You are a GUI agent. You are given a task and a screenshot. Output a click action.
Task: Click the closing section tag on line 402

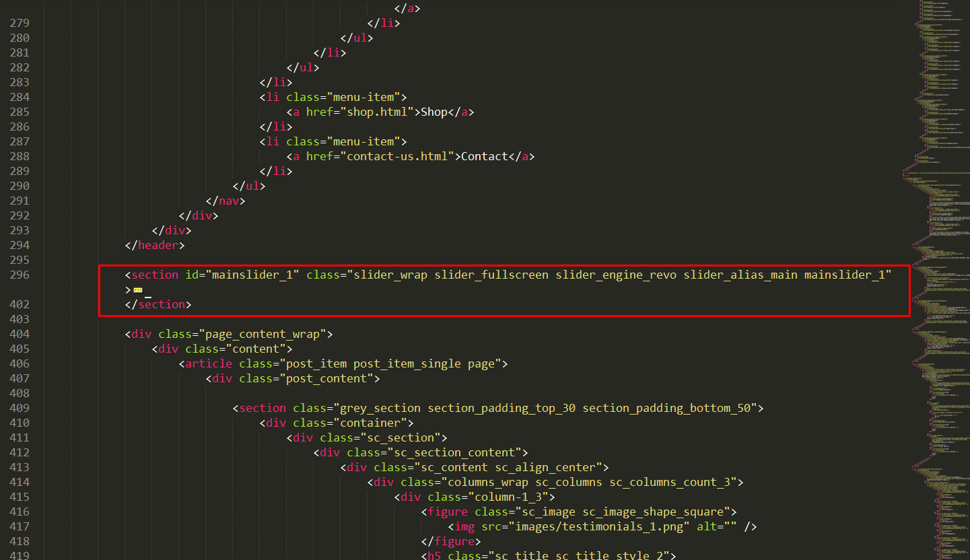point(158,304)
